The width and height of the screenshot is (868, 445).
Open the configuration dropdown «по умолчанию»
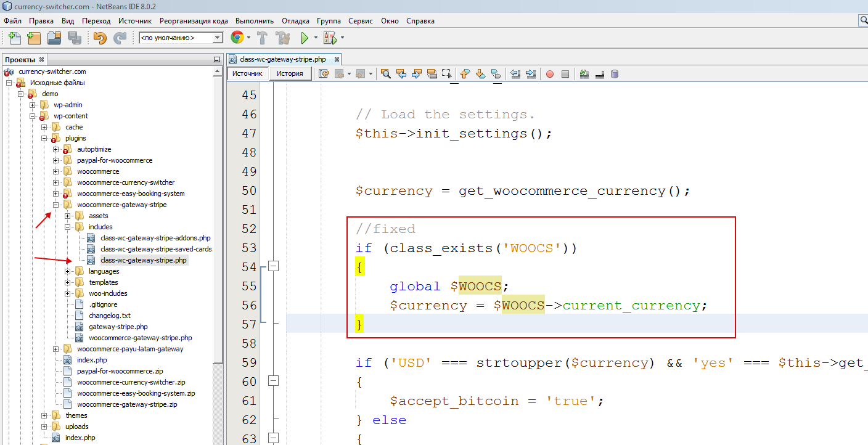tap(181, 38)
